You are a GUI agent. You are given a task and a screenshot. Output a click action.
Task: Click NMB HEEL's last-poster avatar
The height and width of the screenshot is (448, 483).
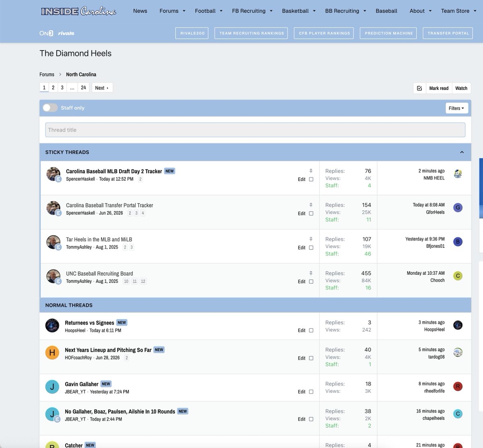458,174
